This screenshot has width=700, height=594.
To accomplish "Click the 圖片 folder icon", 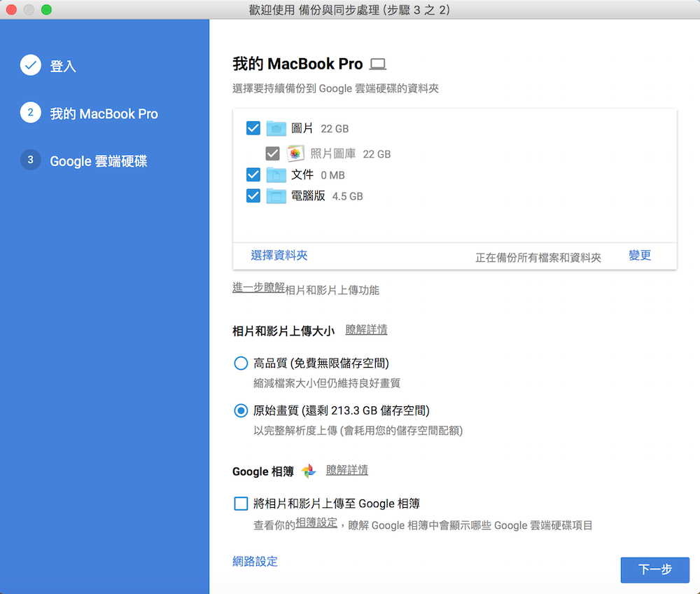I will (276, 128).
